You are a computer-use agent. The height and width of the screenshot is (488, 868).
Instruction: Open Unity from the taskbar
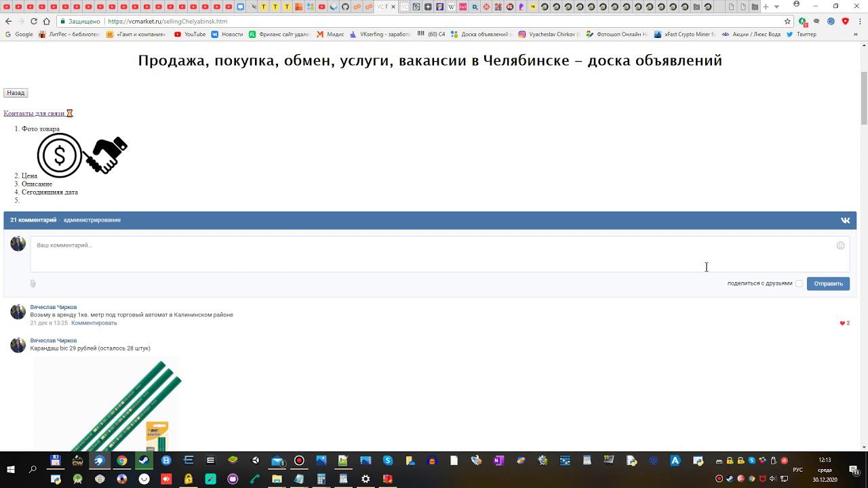pos(255,460)
